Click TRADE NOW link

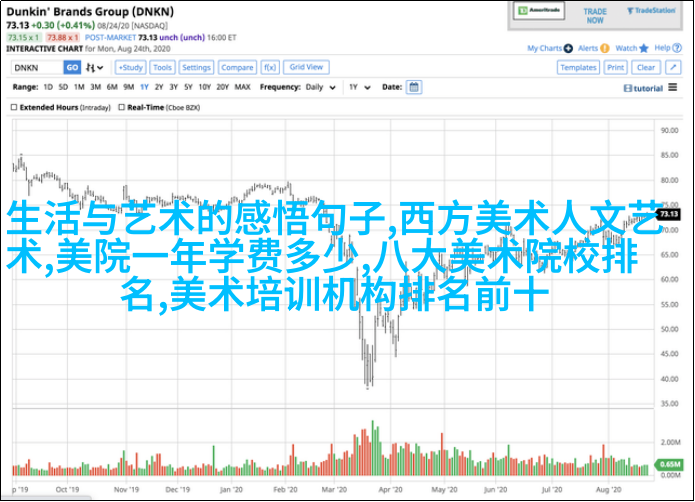pyautogui.click(x=595, y=16)
